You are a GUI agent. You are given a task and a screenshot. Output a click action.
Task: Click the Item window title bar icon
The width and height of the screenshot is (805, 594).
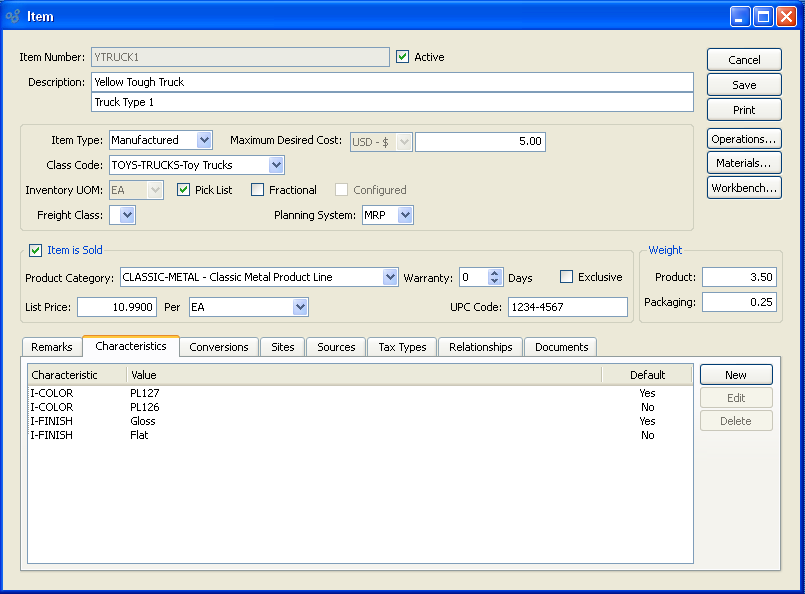click(13, 16)
